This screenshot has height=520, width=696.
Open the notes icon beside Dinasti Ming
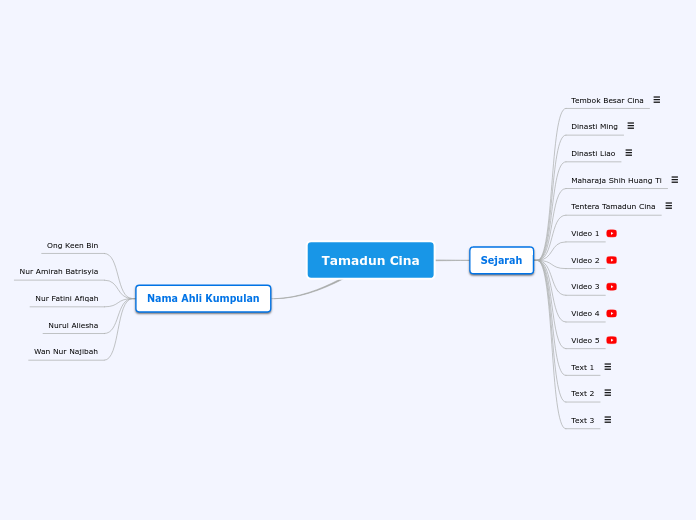[630, 126]
